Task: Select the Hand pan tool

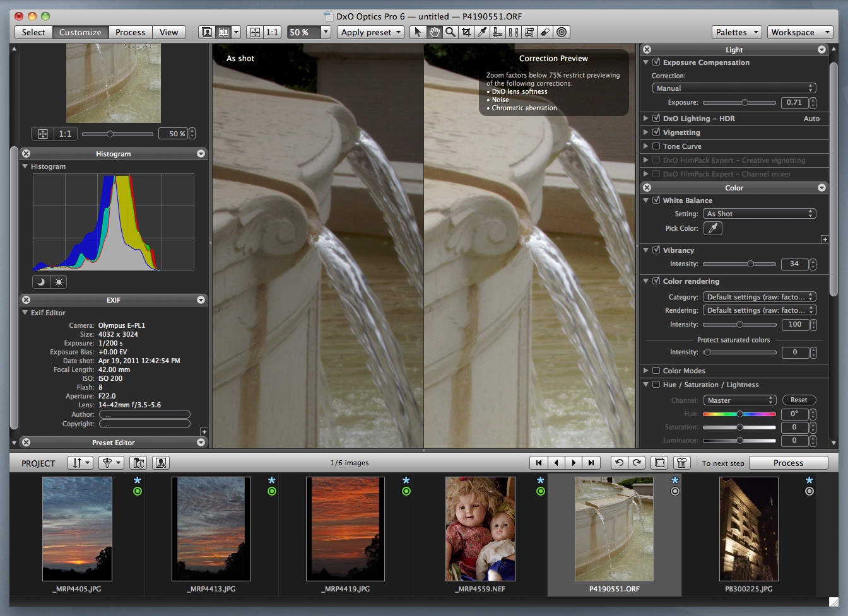Action: point(434,32)
